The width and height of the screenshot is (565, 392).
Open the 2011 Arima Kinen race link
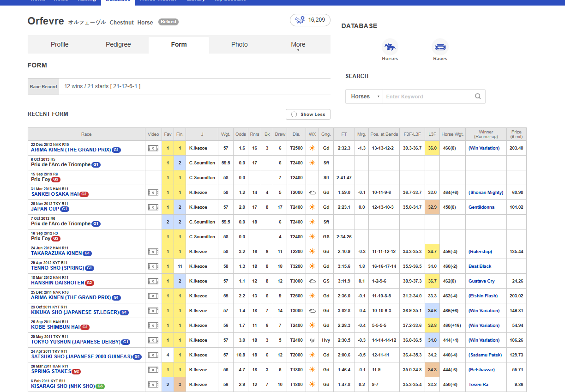(x=71, y=298)
